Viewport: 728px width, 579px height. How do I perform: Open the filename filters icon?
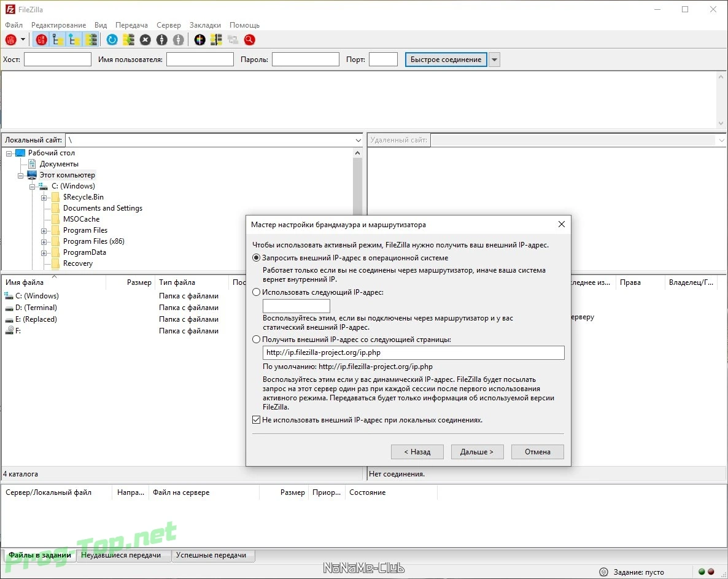point(199,40)
